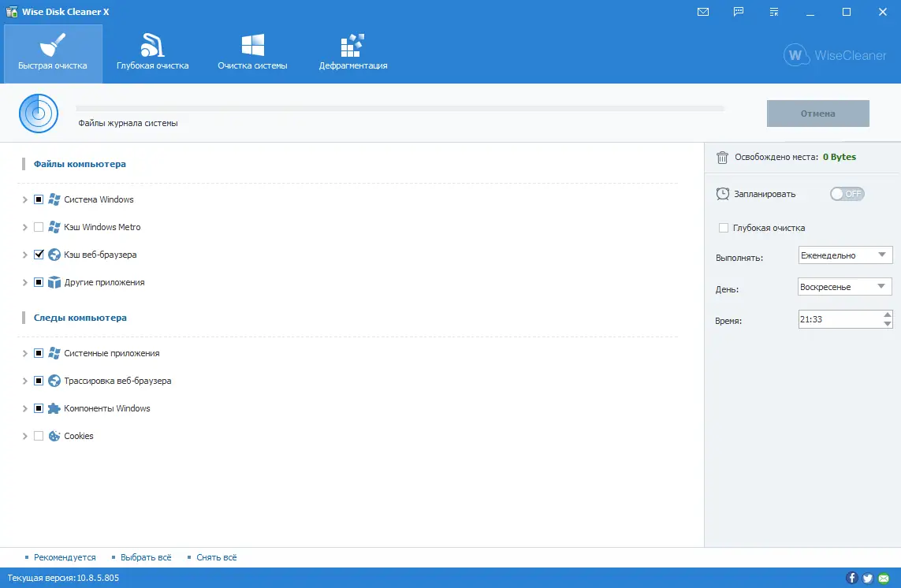Viewport: 901px width, 588px height.
Task: Click the Cookies cookie icon
Action: (54, 436)
